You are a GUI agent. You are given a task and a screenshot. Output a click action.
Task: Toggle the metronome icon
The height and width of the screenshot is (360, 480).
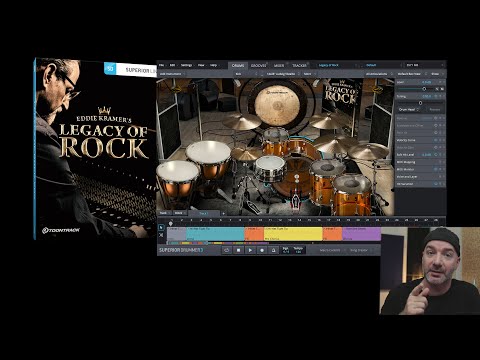point(273,250)
